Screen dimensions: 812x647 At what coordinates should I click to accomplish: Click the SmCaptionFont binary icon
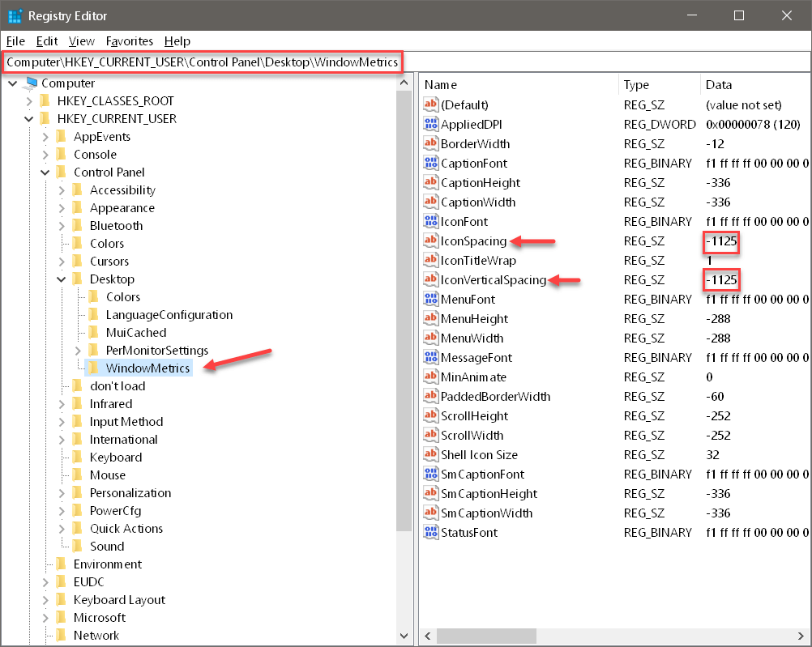click(x=430, y=474)
